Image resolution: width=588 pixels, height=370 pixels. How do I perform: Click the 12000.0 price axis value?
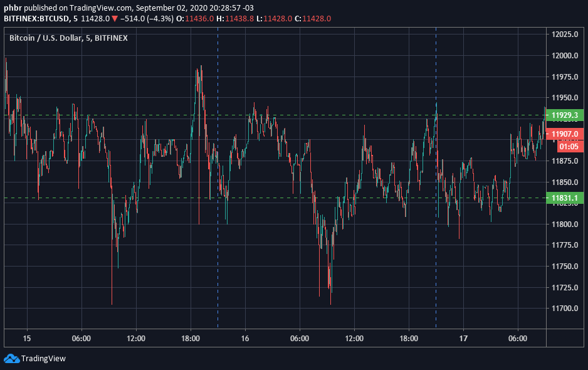pos(565,56)
